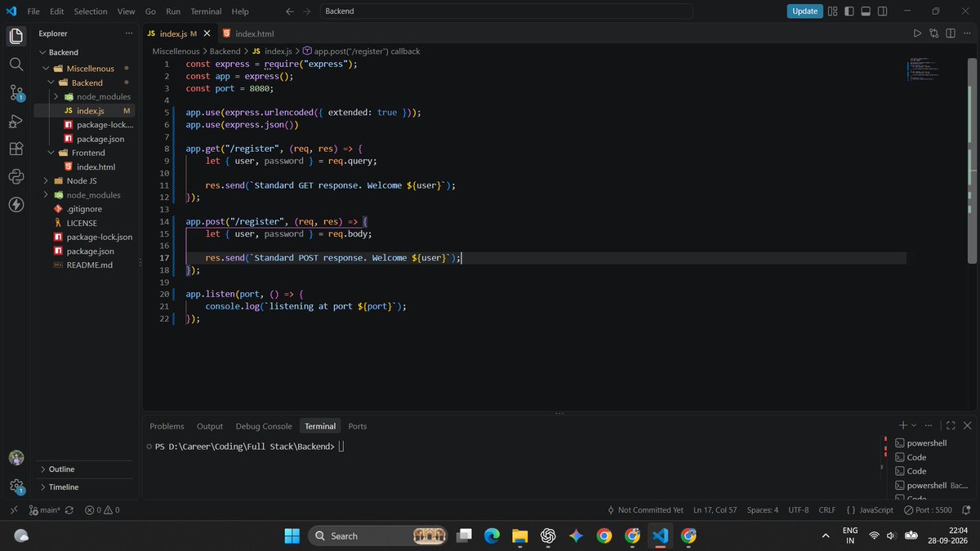Open the .gitignore file

pos(84,209)
